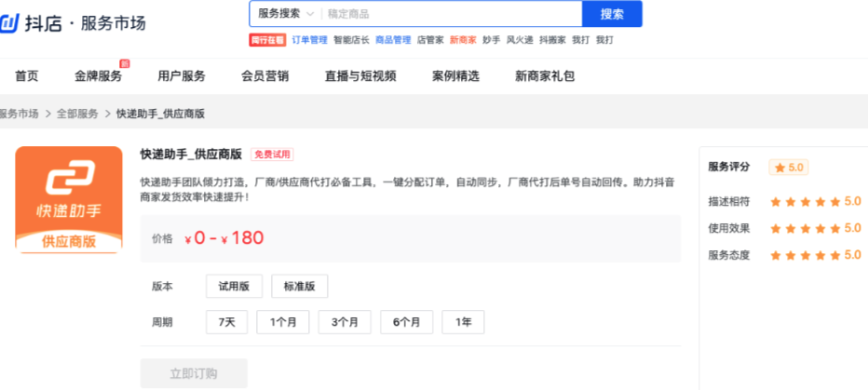The height and width of the screenshot is (390, 868).
Task: Open the 店管家 suggested search link
Action: coord(430,40)
